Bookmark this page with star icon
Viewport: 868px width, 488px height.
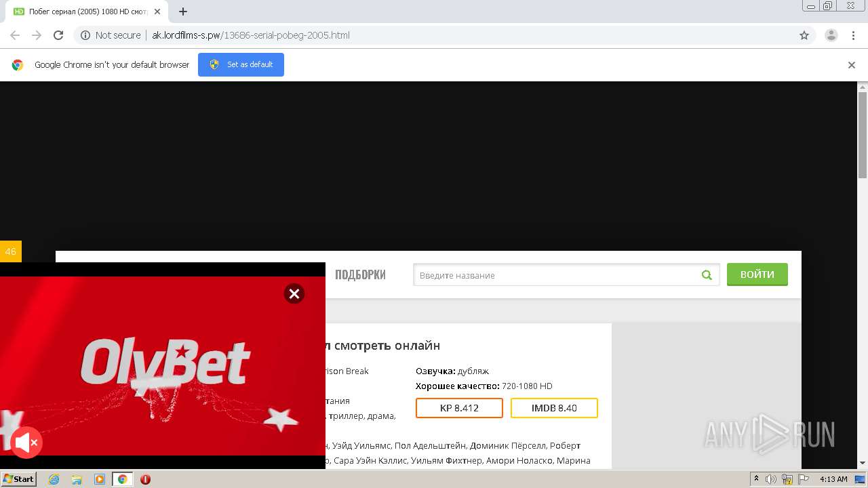[x=804, y=35]
